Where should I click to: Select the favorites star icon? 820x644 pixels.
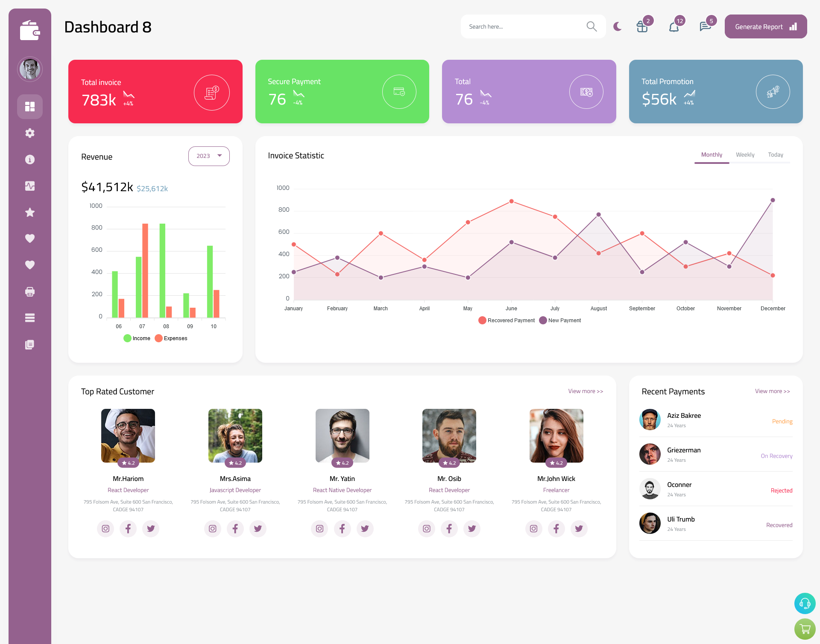pos(30,212)
